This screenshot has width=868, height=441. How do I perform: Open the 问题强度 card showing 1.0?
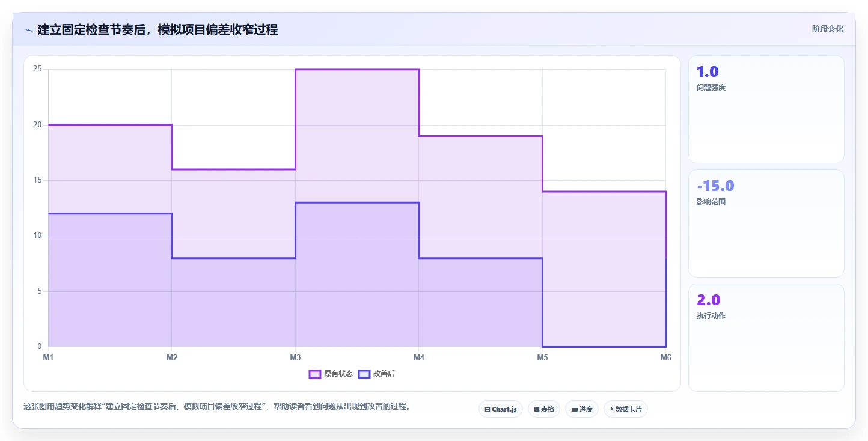coord(766,109)
